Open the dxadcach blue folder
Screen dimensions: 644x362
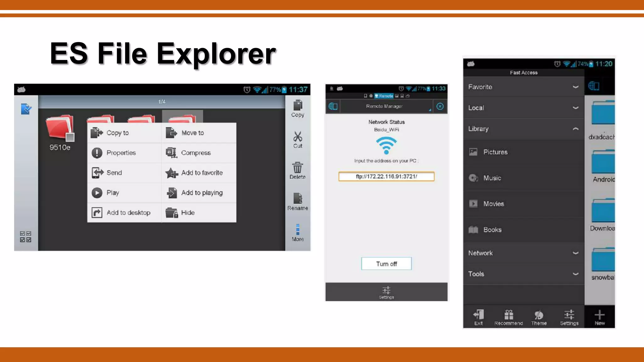pos(603,112)
